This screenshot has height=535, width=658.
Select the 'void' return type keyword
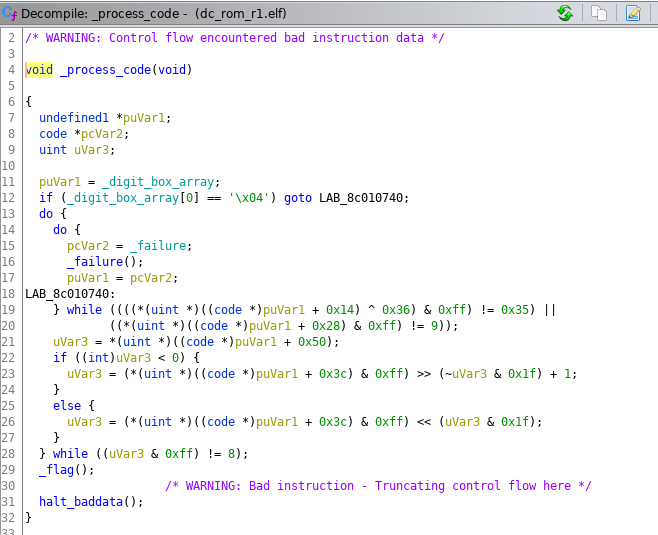tap(39, 70)
